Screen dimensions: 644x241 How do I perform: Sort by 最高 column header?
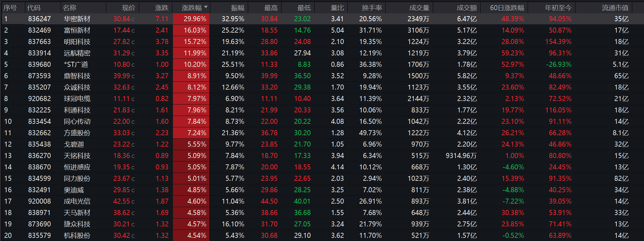271,8
